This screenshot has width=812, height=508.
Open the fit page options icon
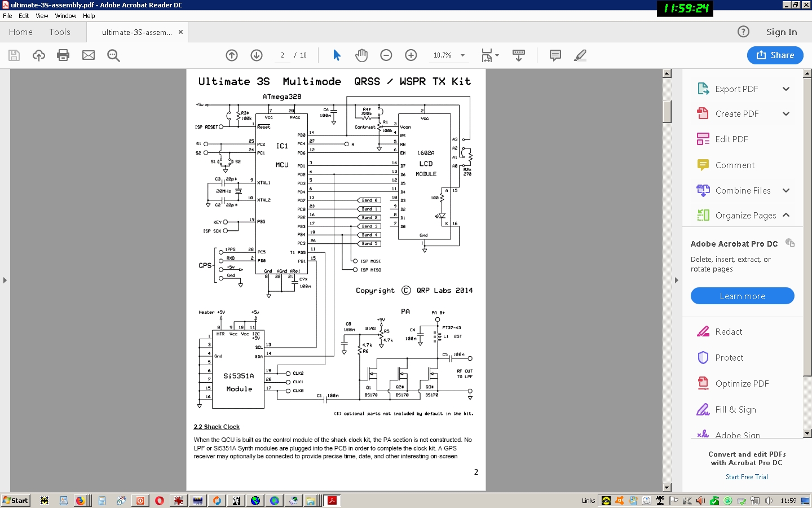489,55
